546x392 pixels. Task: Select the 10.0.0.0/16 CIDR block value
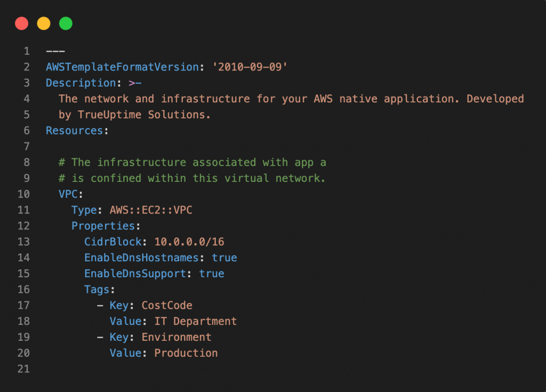click(x=189, y=242)
